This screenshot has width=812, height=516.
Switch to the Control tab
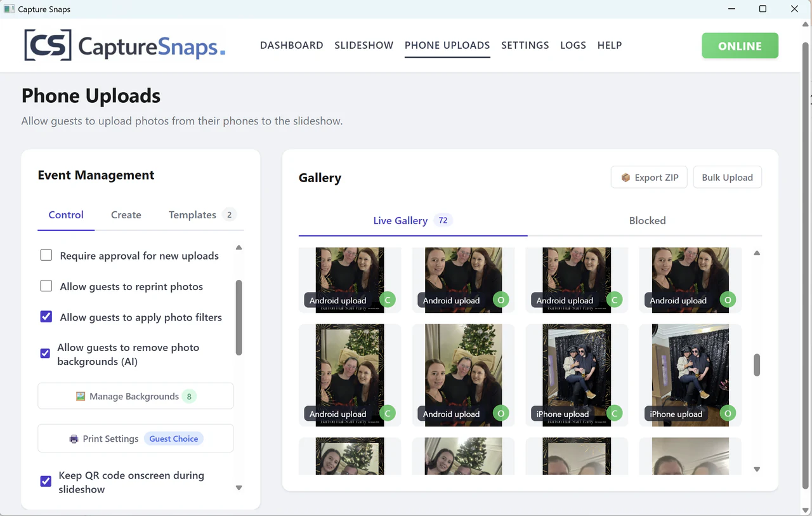tap(66, 215)
